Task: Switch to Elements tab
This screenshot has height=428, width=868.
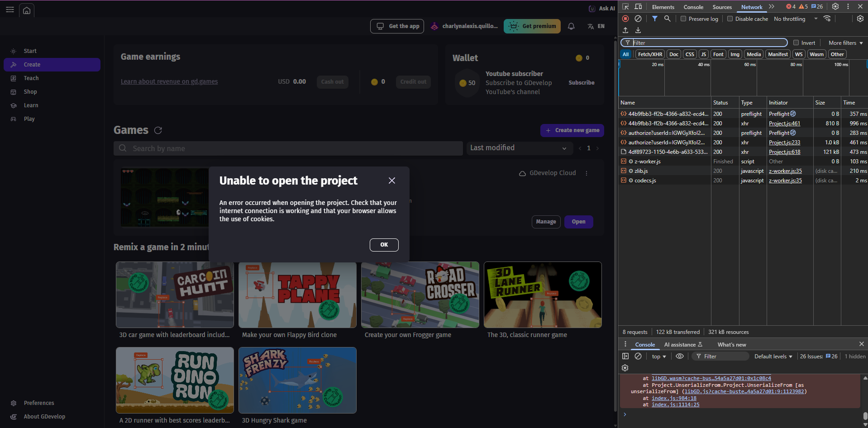Action: click(663, 7)
